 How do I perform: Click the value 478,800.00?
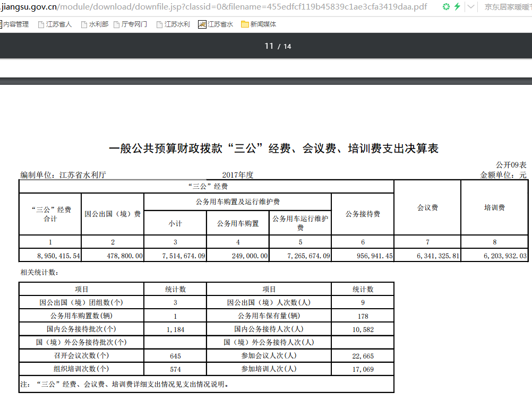125,256
